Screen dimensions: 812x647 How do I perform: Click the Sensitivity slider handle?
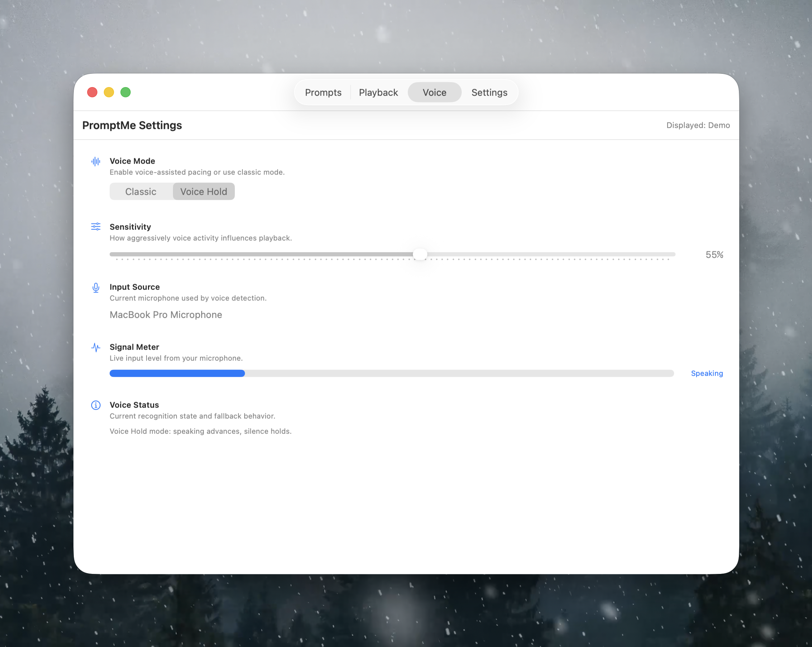click(420, 254)
